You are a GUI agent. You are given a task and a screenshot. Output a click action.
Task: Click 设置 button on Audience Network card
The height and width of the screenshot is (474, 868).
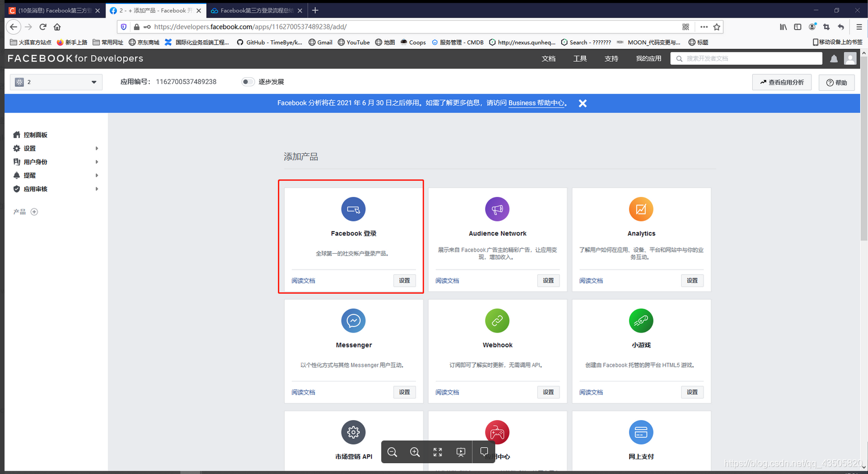[x=548, y=280]
